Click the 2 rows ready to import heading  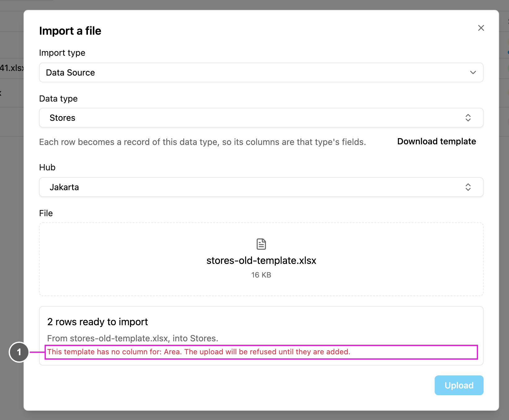98,322
